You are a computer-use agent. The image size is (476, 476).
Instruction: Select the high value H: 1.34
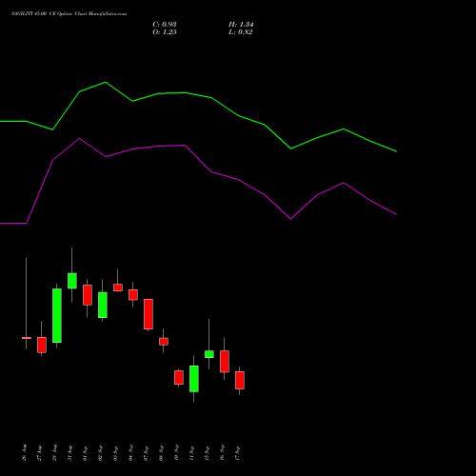pos(241,25)
